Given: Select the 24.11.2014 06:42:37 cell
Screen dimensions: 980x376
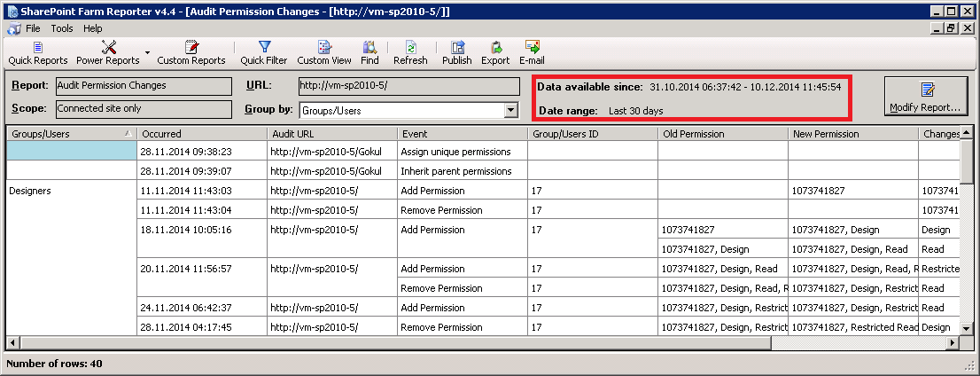Looking at the screenshot, I should (202, 307).
